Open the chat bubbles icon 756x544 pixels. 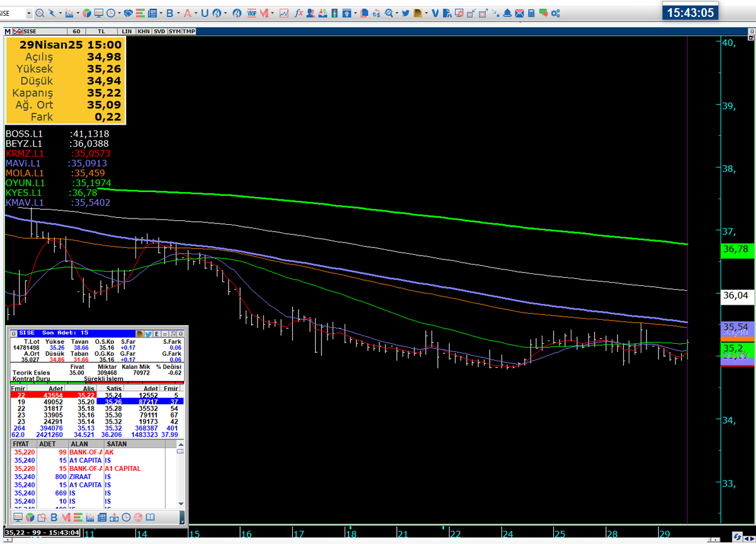tap(543, 13)
